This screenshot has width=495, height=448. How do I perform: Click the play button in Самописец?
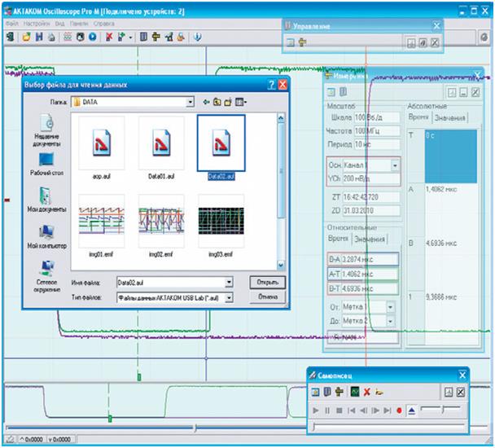315,411
